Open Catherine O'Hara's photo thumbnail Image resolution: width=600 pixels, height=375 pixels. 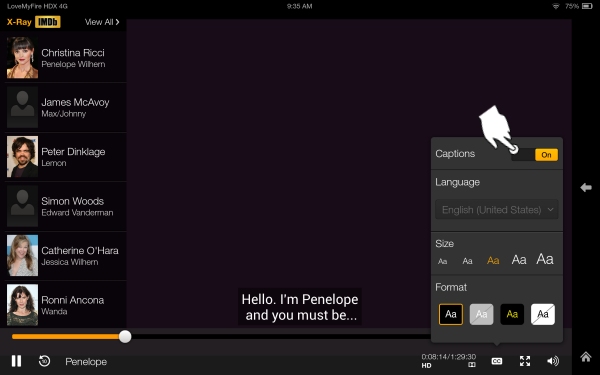[22, 255]
